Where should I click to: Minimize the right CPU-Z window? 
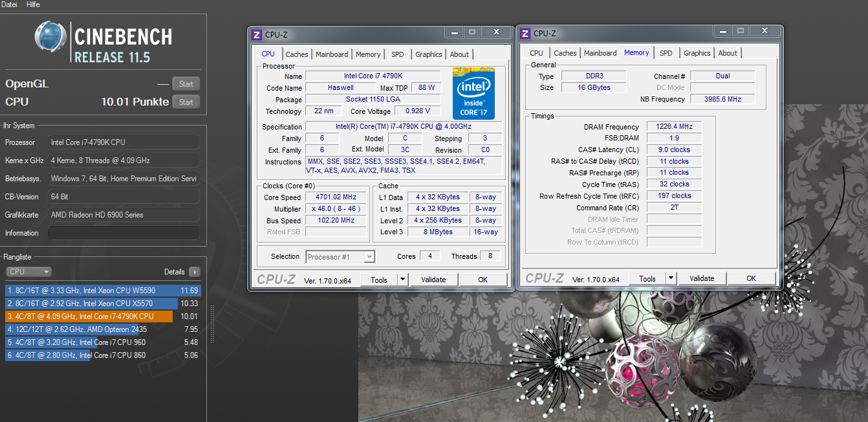(x=722, y=31)
